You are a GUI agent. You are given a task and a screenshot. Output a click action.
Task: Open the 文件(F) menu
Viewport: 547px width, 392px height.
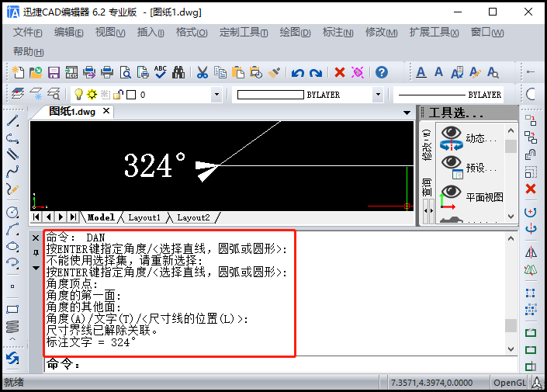point(28,33)
